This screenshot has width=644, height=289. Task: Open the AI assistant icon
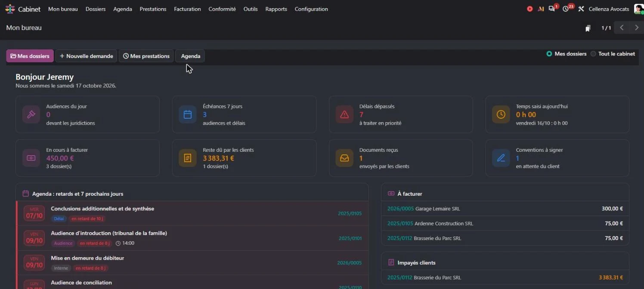541,9
